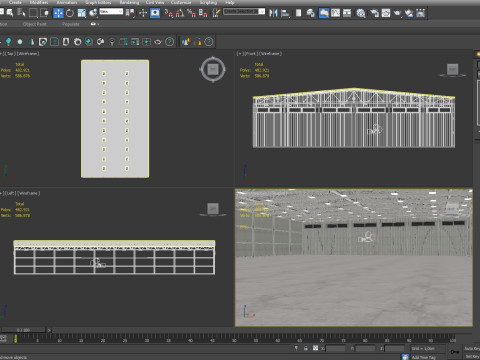Toggle keyboard shortcut override button
Viewport: 480px width, 360px height.
point(155,13)
